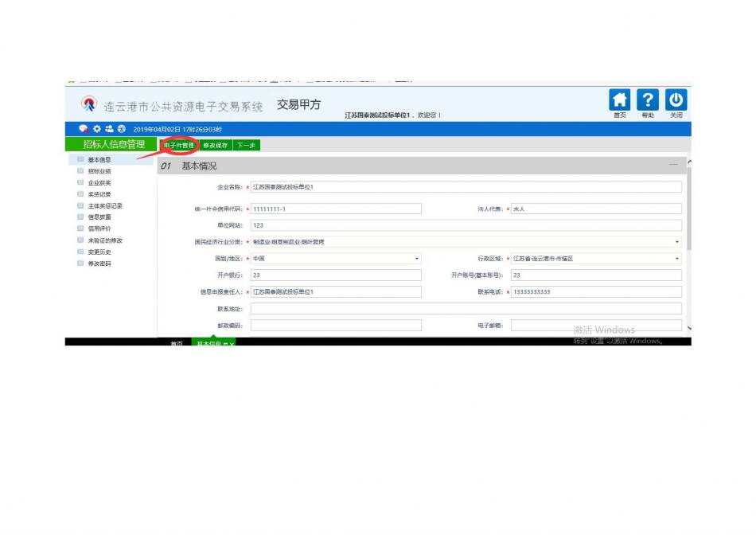
Task: Open the 帮助 help question-mark icon
Action: click(648, 100)
